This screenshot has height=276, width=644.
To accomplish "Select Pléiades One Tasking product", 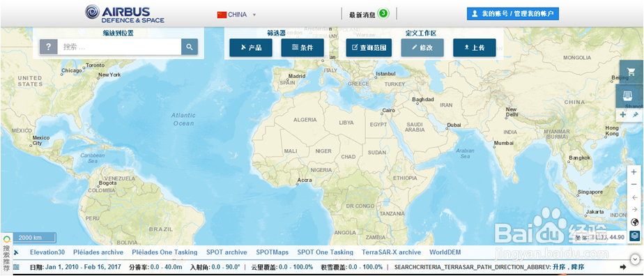I will coord(164,252).
